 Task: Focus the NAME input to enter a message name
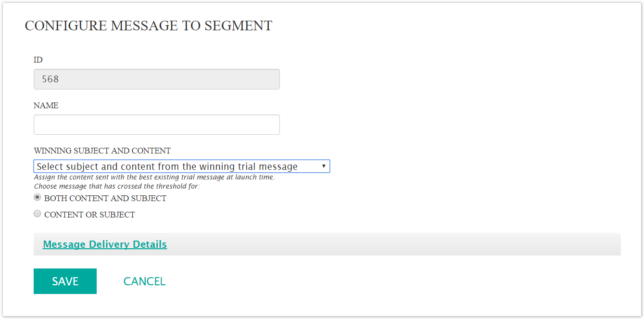156,124
